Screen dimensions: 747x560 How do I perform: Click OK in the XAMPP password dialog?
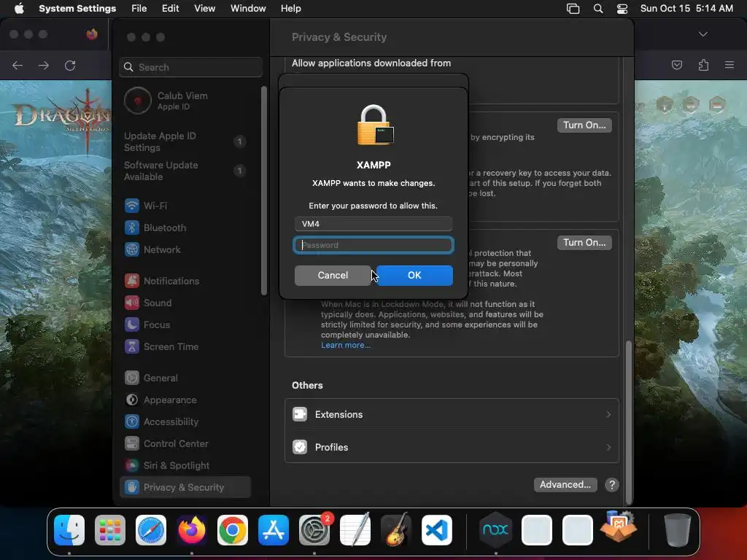[x=414, y=275]
